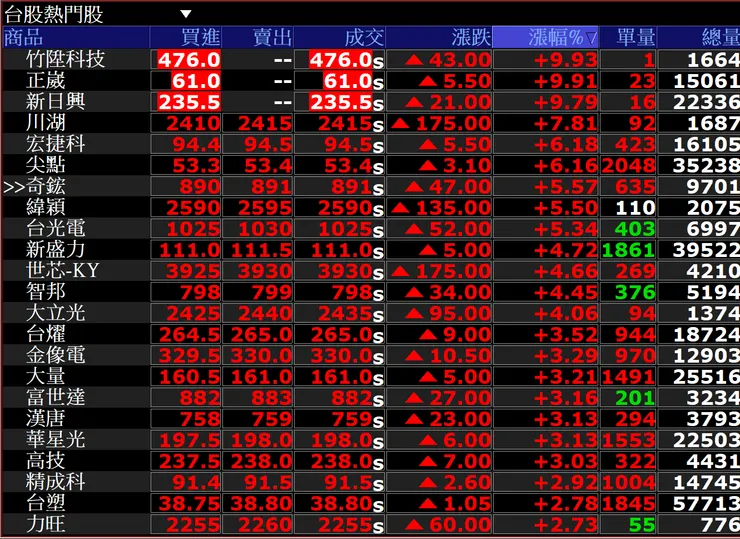This screenshot has width=740, height=539.
Task: Open the 台股熱門股 list dropdown arrow
Action: click(x=186, y=14)
